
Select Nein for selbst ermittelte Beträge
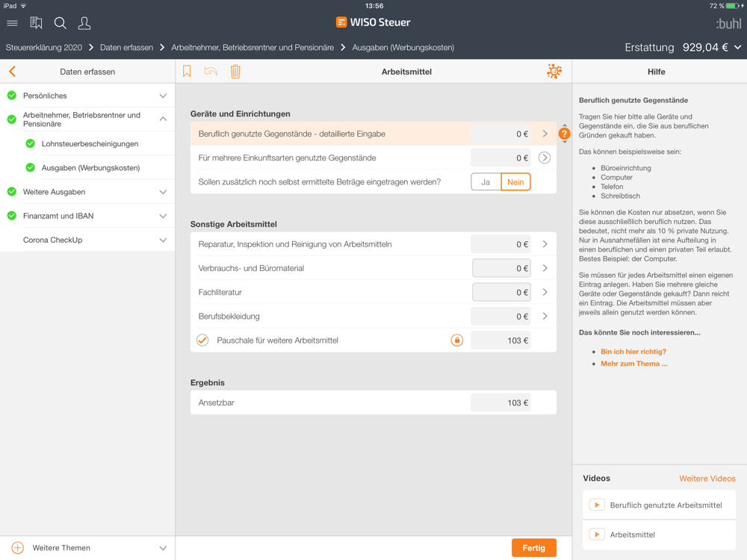tap(515, 182)
